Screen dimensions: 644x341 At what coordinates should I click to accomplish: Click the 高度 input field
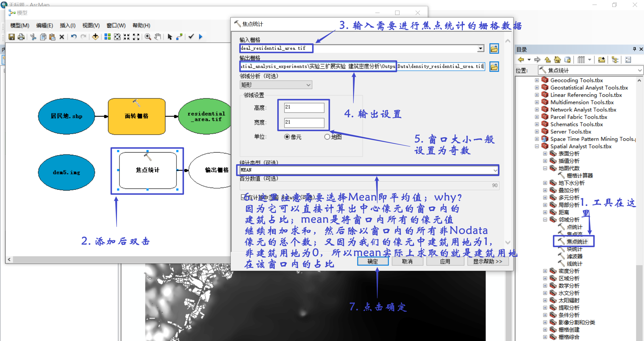(x=304, y=107)
